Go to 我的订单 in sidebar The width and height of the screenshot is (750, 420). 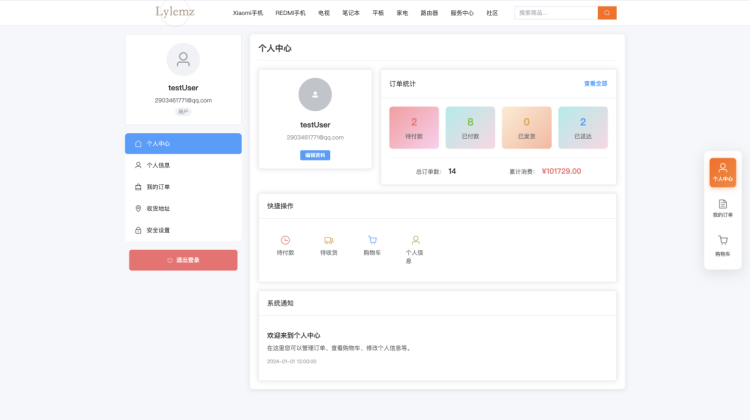click(183, 187)
